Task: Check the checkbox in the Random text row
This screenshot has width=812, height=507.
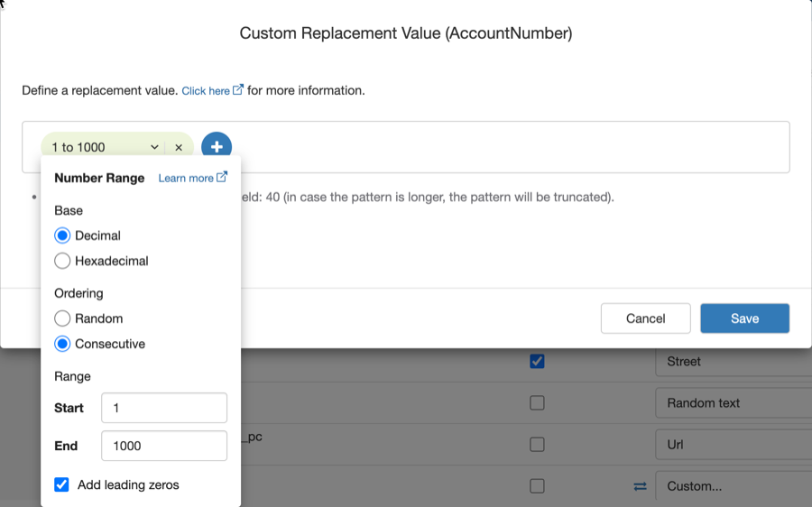Action: (x=537, y=403)
